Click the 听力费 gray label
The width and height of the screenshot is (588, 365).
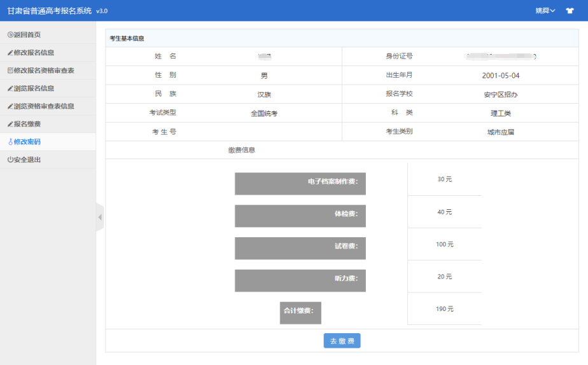300,280
